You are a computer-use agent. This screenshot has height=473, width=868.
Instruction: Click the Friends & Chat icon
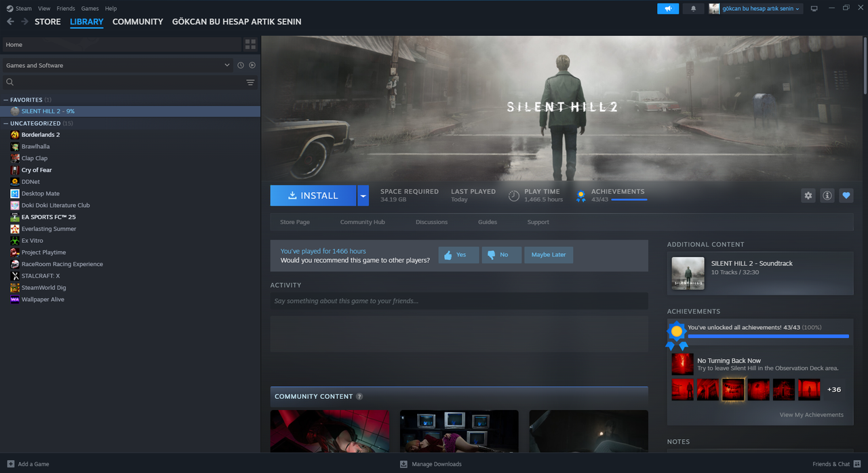857,464
